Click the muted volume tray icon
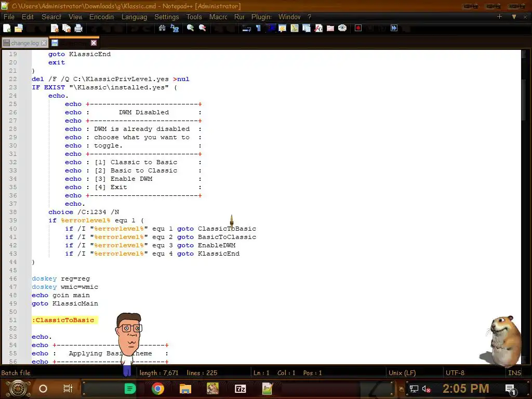This screenshot has width=532, height=399. tap(426, 389)
